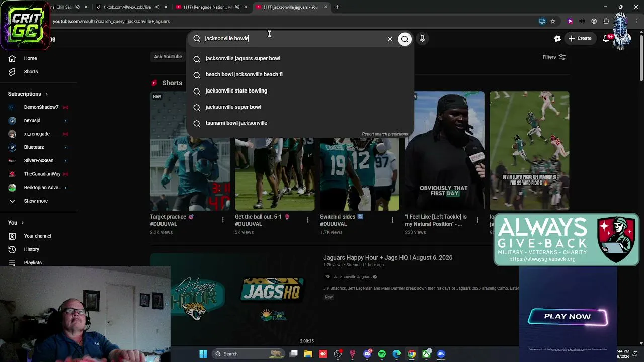Open the browser extensions puzzle icon
This screenshot has width=644, height=362.
click(x=606, y=21)
